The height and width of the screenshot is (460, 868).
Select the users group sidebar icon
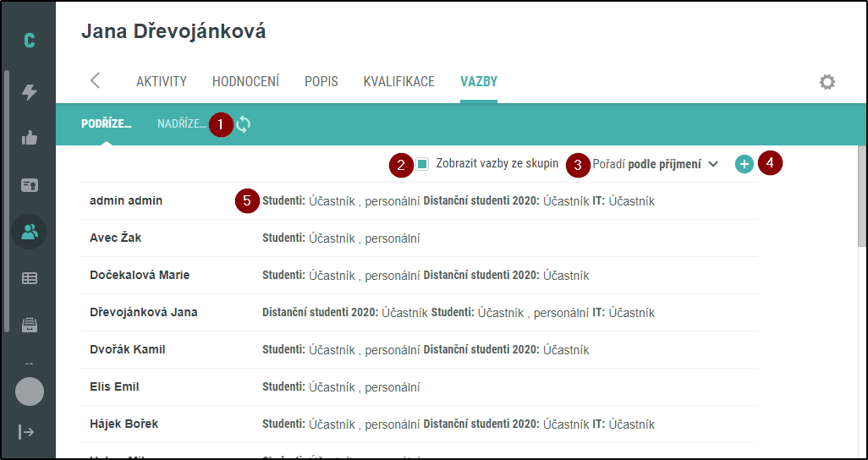30,232
